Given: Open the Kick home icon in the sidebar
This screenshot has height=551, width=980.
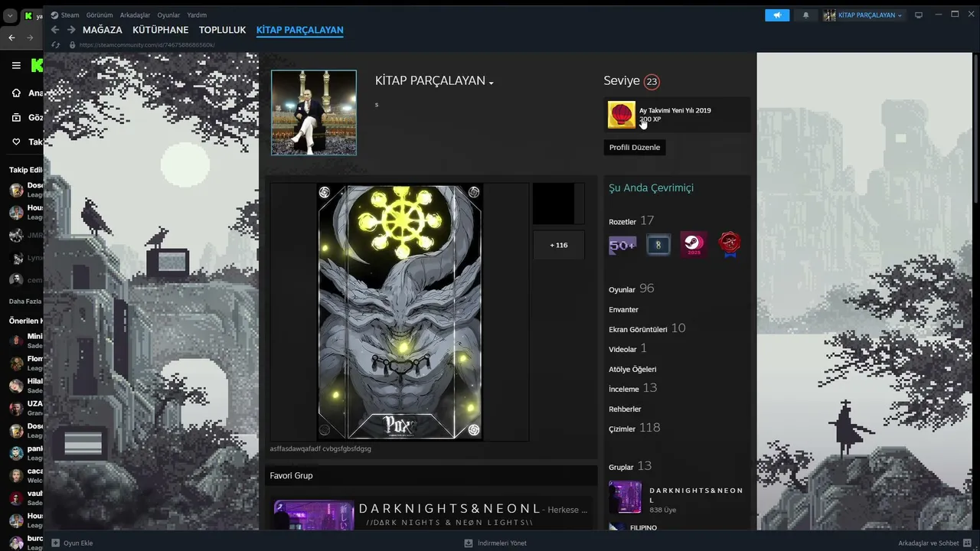Looking at the screenshot, I should (x=16, y=93).
